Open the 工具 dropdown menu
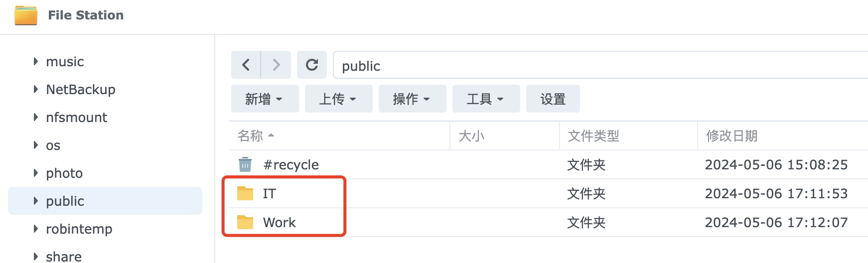868x263 pixels. tap(486, 99)
